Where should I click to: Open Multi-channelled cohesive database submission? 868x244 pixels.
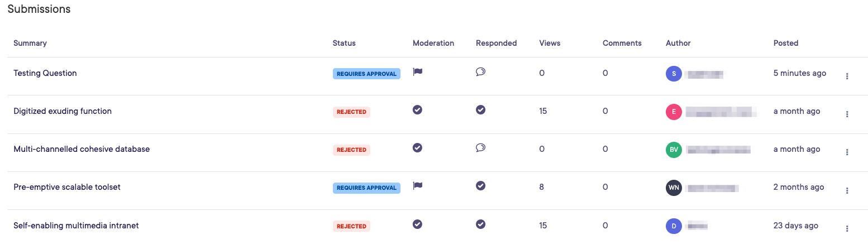(x=82, y=149)
